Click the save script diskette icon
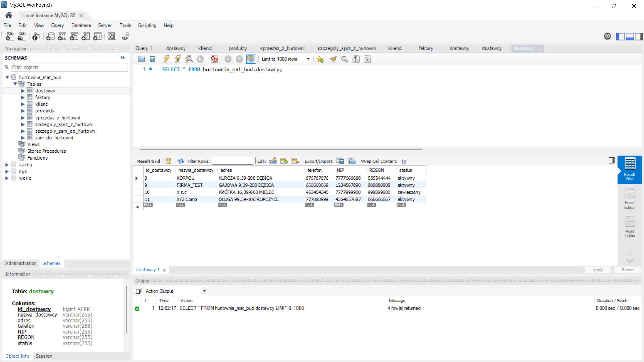Viewport: 644px width, 362px height. 153,59
